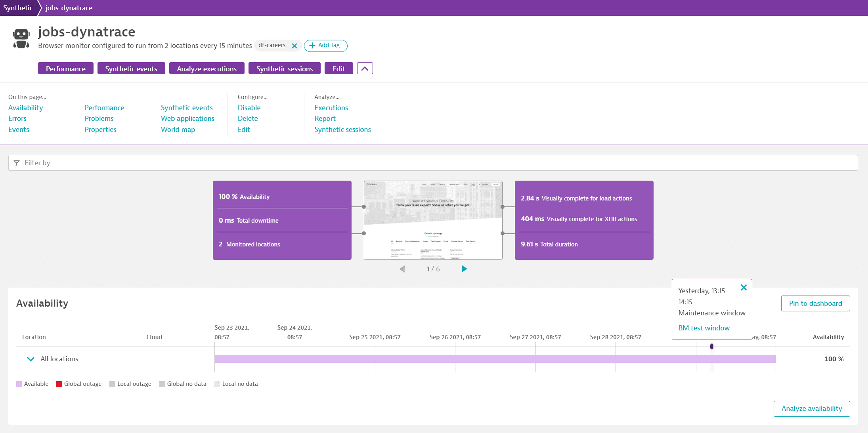
Task: Close the maintenance window tooltip
Action: point(744,288)
